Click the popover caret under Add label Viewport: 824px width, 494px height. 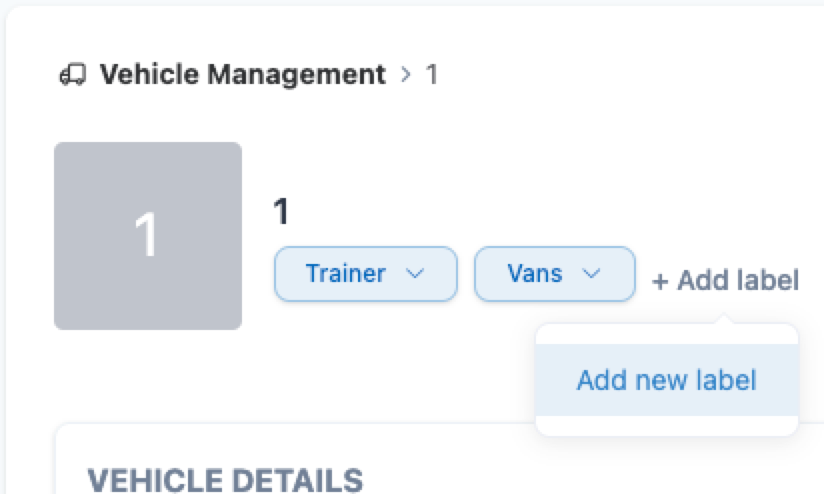727,319
